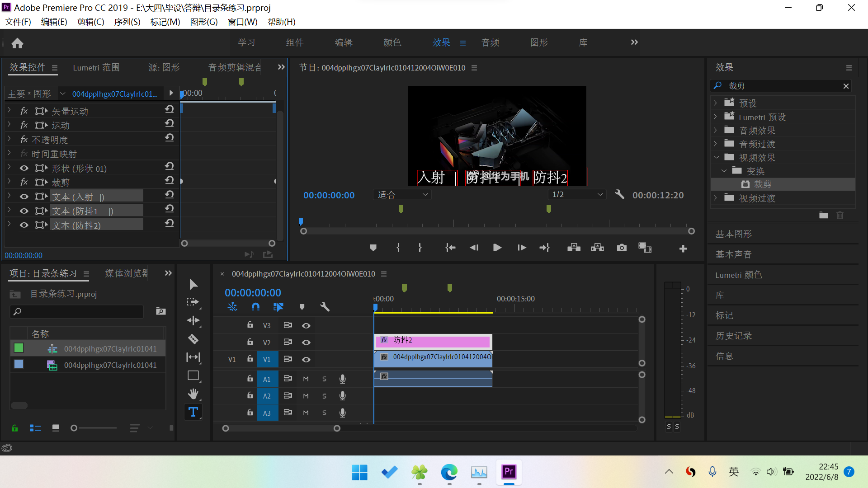Select the Hand tool

pyautogui.click(x=193, y=394)
